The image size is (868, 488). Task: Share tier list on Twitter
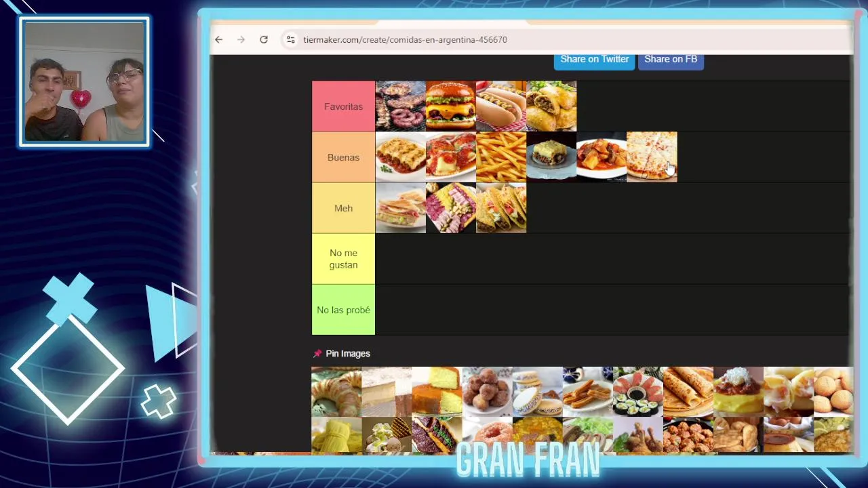(x=595, y=60)
